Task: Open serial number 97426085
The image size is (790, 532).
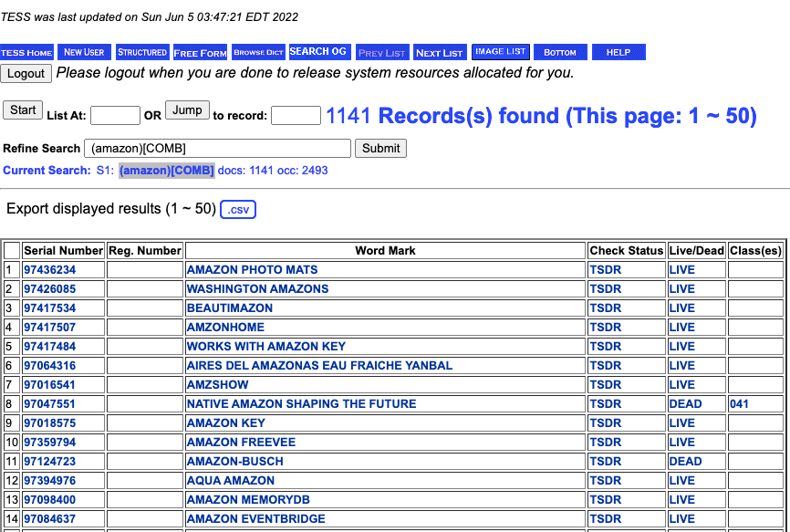Action: tap(49, 288)
